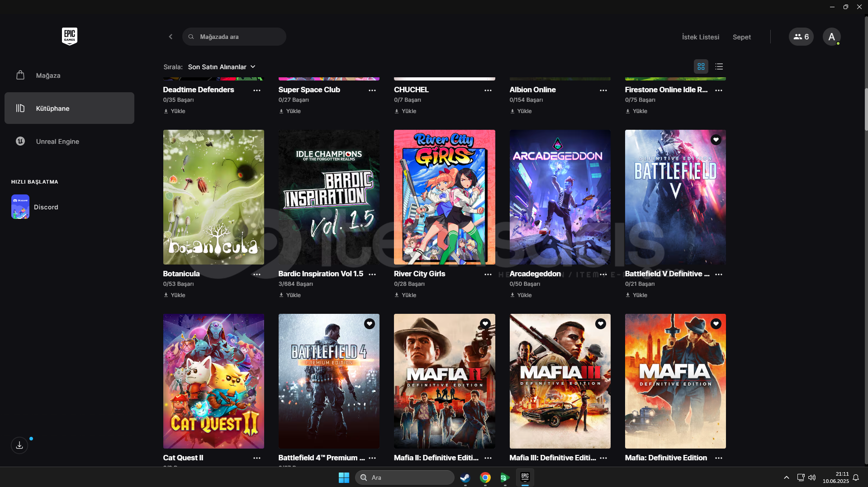Open volume control in system tray
The width and height of the screenshot is (868, 487).
812,478
